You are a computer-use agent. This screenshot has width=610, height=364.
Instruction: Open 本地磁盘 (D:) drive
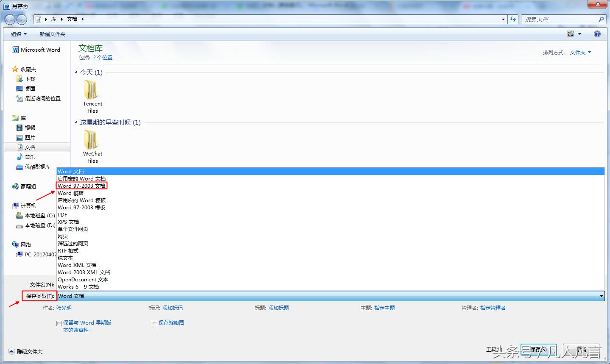(36, 225)
